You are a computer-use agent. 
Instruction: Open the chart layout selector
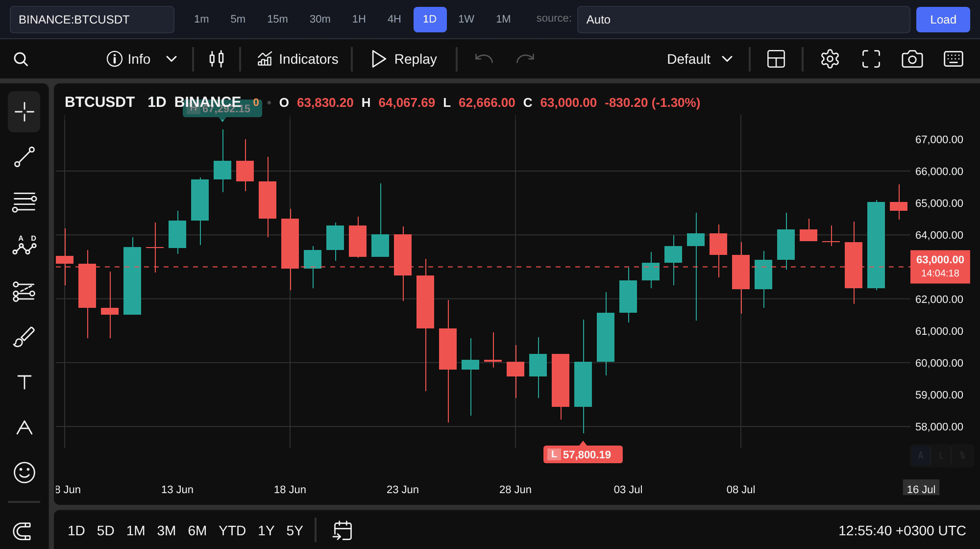point(776,59)
